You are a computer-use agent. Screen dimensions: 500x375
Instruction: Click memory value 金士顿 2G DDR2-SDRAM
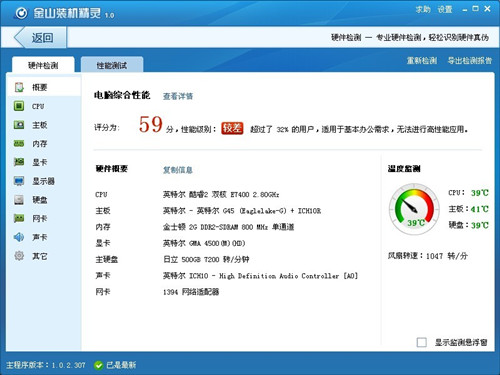228,227
